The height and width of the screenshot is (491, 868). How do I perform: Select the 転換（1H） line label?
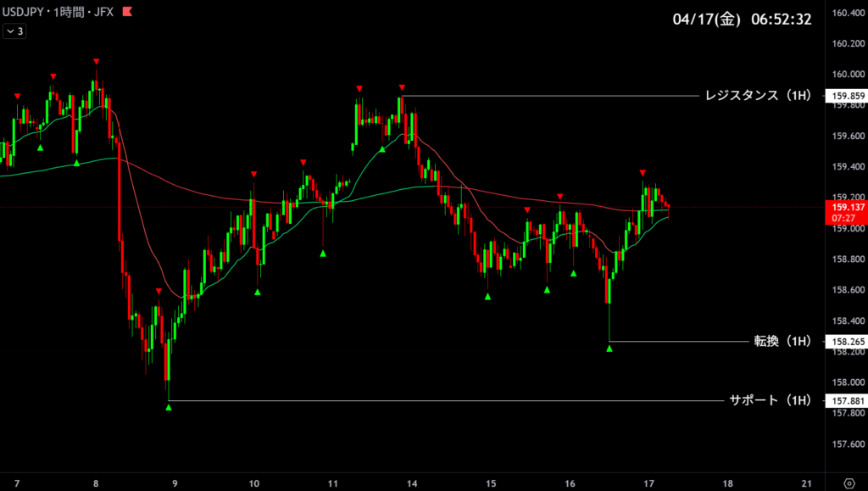click(782, 341)
